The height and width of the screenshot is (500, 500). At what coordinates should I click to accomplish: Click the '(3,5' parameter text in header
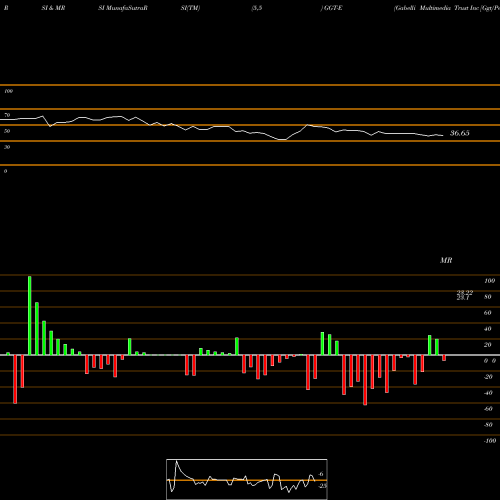point(257,8)
